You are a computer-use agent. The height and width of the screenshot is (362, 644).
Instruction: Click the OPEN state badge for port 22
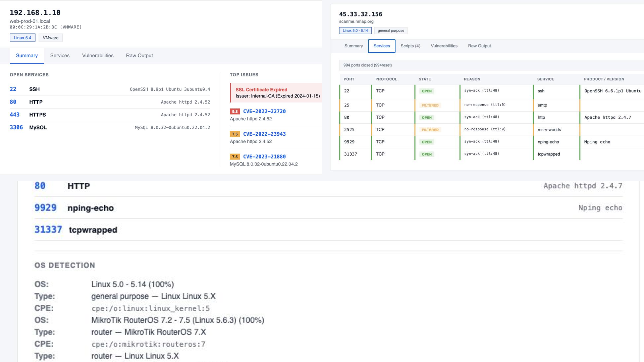pos(426,91)
